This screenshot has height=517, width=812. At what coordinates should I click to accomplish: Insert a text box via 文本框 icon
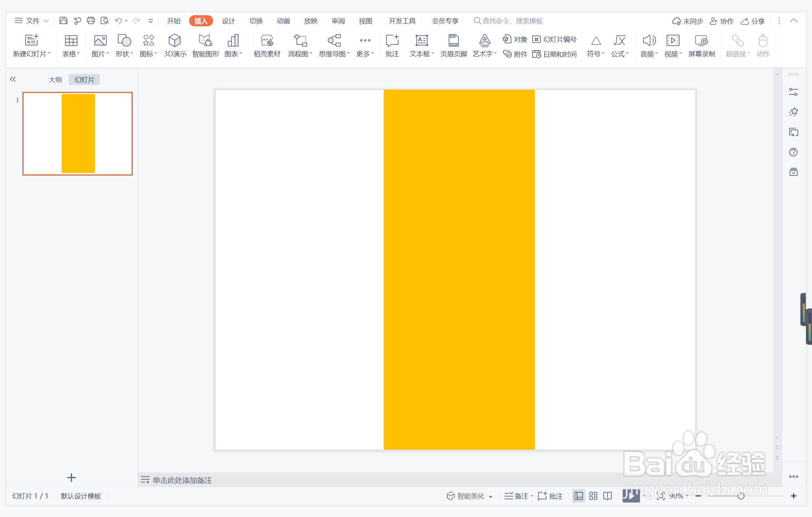pyautogui.click(x=421, y=41)
